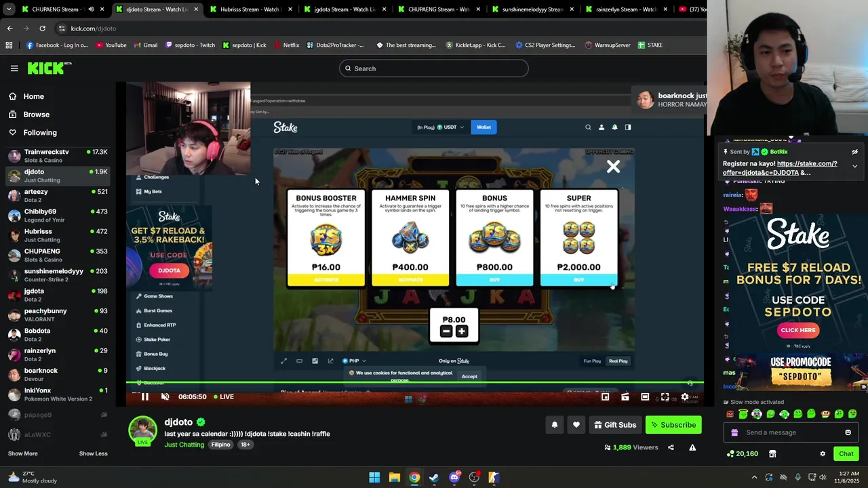
Task: Switch to the jgdota Stream tab
Action: point(343,9)
